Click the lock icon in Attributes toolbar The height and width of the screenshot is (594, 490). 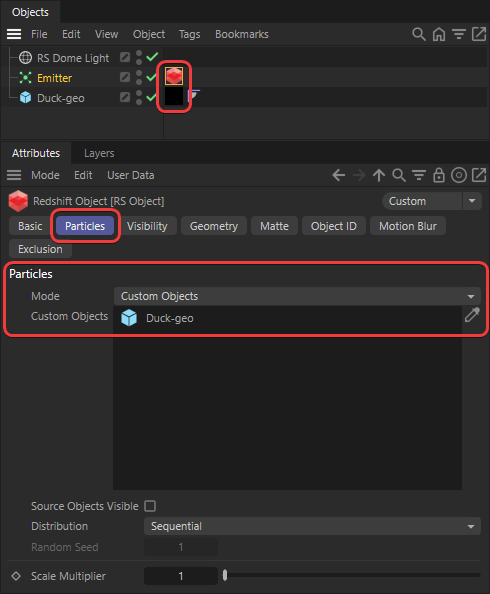439,175
